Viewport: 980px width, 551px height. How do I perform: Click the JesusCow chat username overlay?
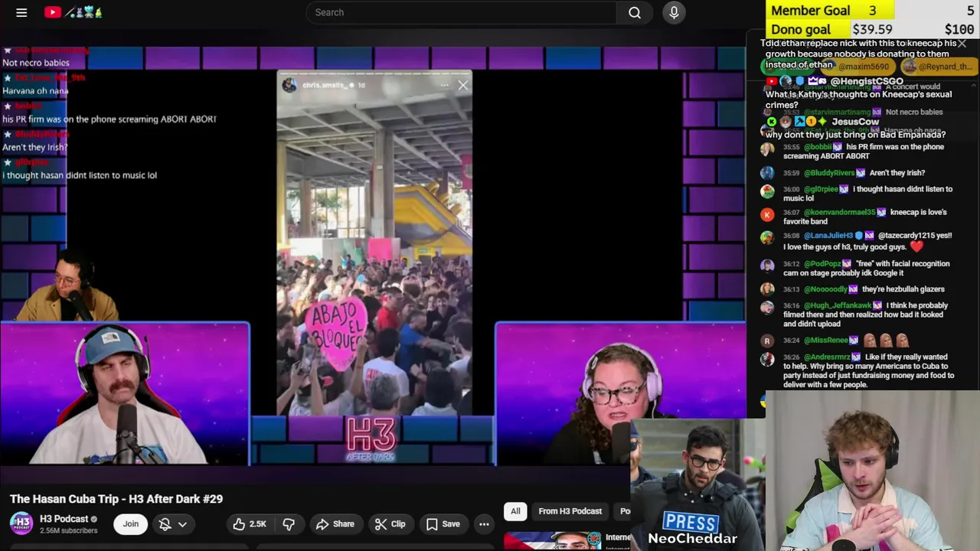[x=855, y=122]
